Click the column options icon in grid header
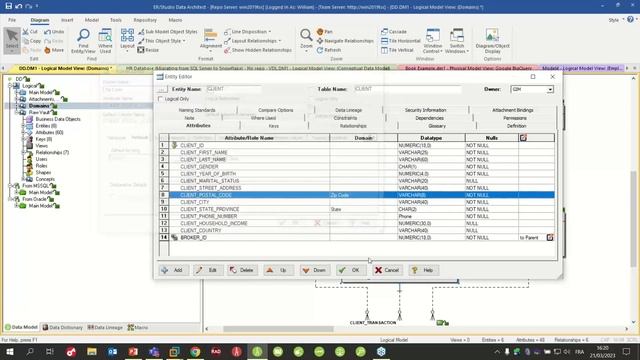Image resolution: width=640 pixels, height=360 pixels. tap(523, 138)
